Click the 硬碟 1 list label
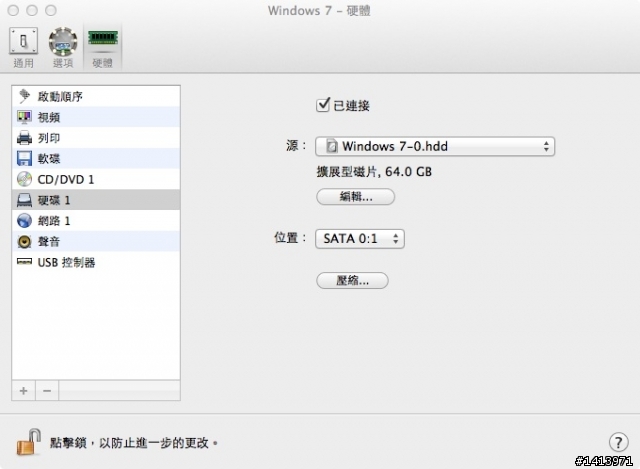The width and height of the screenshot is (640, 469). pyautogui.click(x=54, y=200)
